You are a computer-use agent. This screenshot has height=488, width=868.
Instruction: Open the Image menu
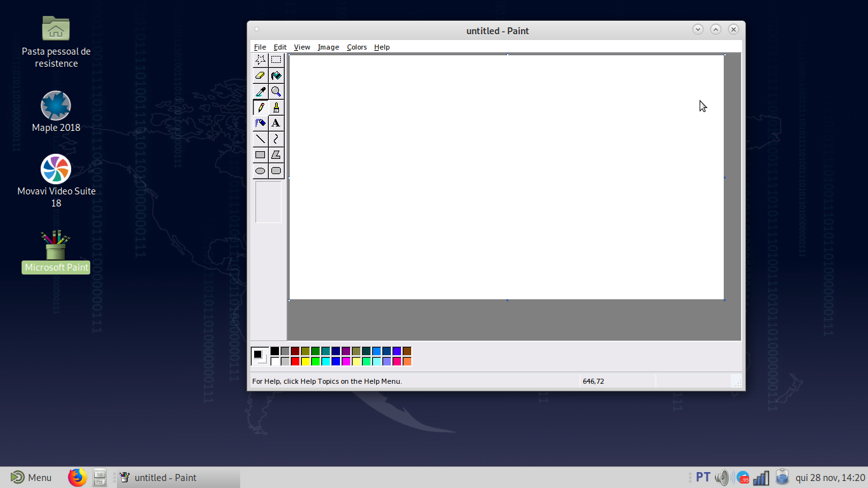point(329,47)
